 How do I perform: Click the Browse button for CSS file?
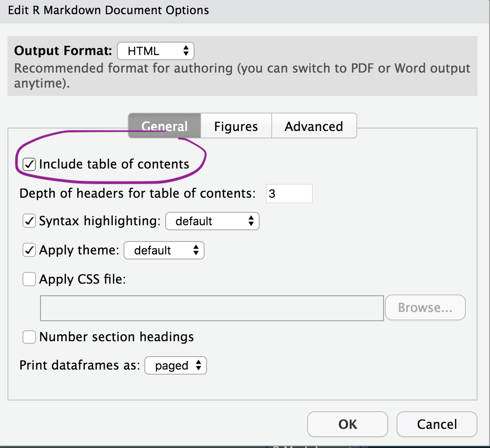[425, 307]
